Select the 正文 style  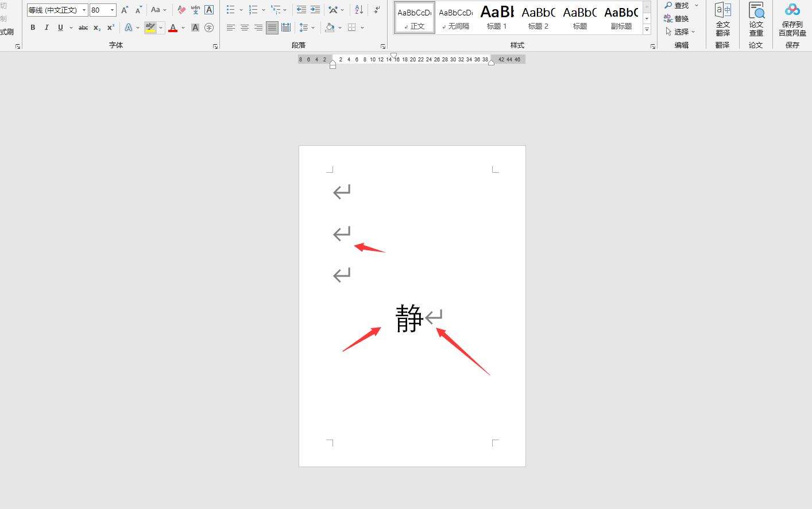click(415, 17)
